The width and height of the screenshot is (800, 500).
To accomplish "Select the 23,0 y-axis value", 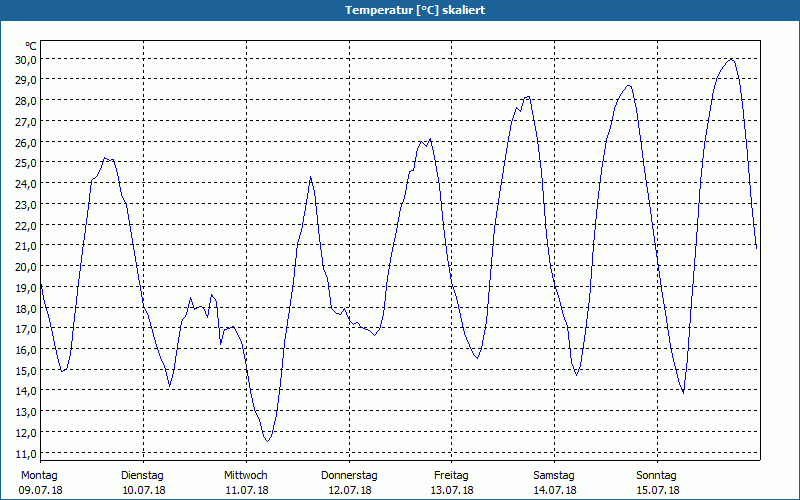I will [26, 205].
